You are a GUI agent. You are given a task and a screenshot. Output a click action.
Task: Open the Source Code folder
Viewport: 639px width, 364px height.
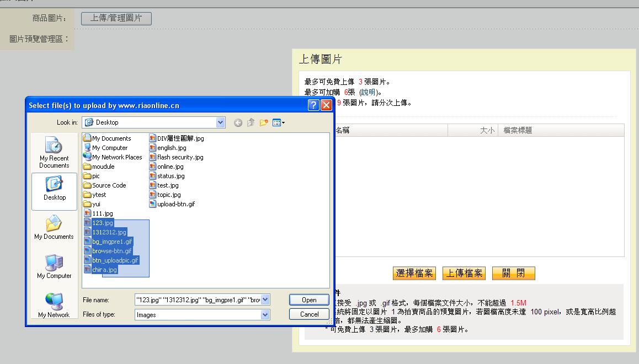tap(109, 185)
